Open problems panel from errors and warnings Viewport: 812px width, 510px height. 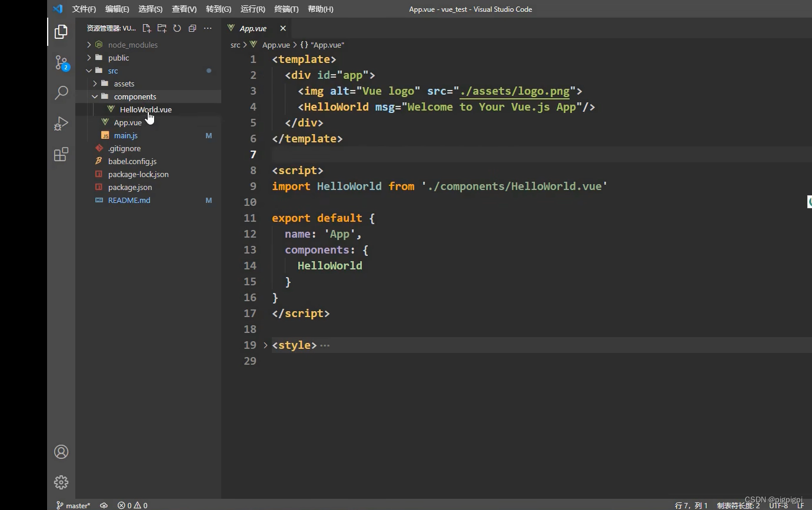pyautogui.click(x=132, y=505)
